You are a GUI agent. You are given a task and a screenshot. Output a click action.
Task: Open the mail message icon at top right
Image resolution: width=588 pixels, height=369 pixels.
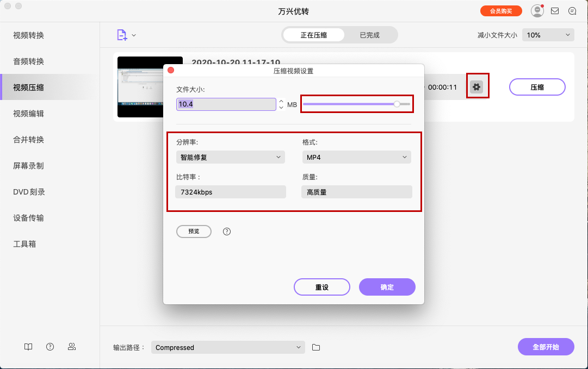coord(555,10)
